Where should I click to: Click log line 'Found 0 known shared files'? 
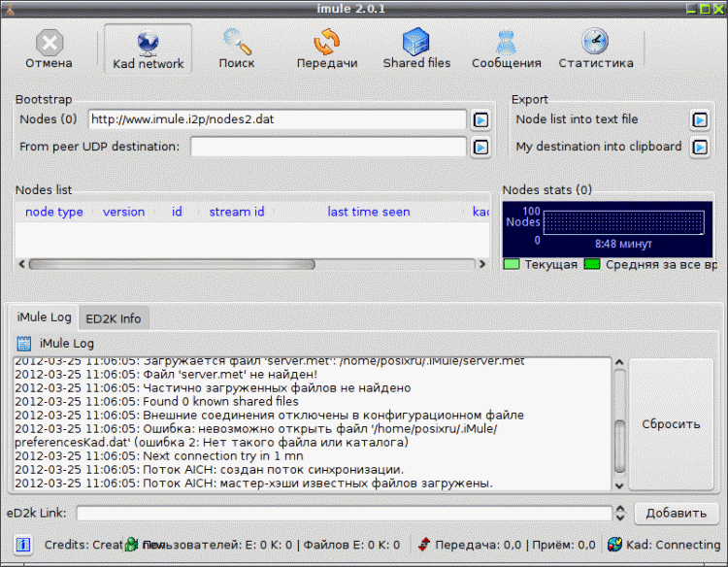coord(156,402)
